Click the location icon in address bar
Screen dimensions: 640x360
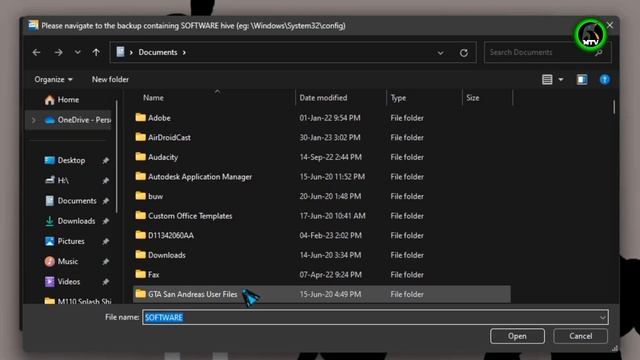pyautogui.click(x=120, y=52)
